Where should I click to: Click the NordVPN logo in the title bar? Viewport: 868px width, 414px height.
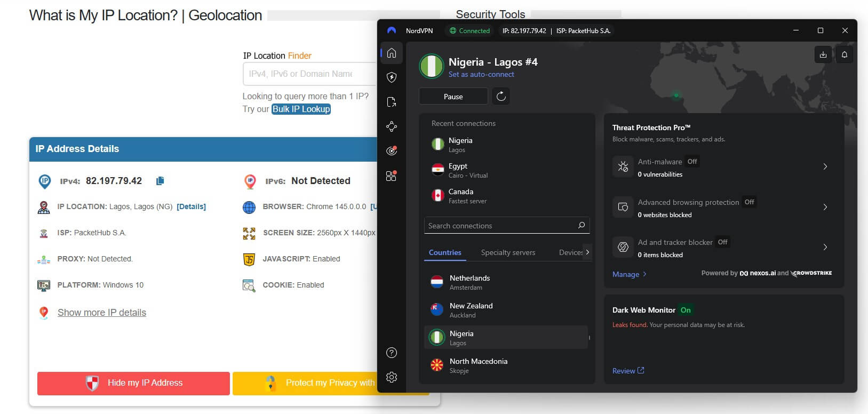[392, 30]
